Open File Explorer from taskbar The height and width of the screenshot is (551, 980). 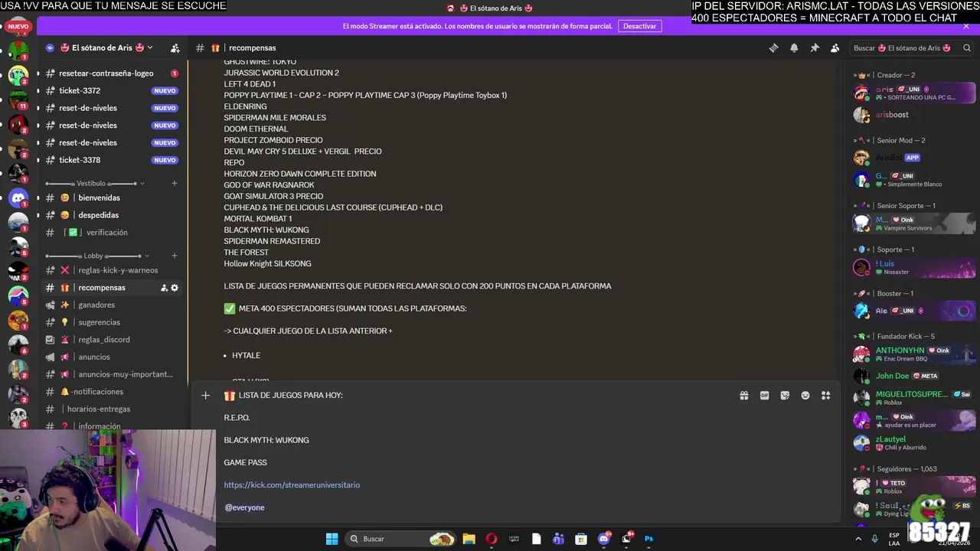(x=469, y=539)
